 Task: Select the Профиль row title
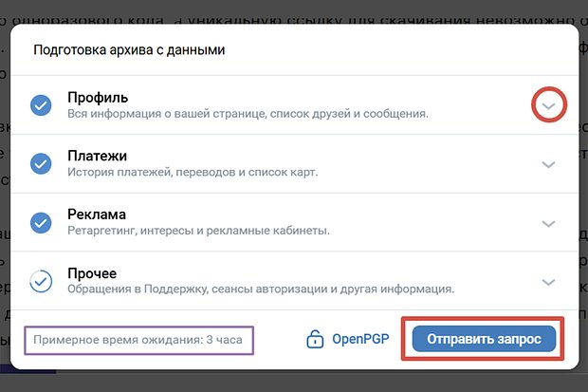coord(98,97)
